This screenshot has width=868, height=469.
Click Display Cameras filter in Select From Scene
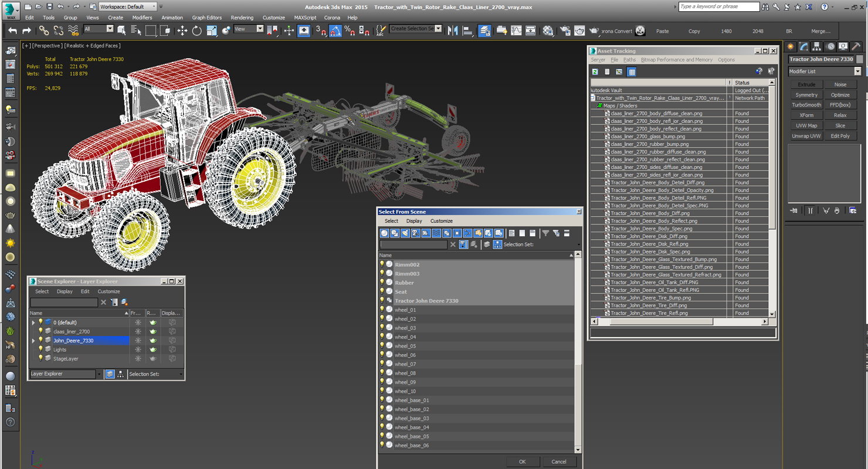click(x=415, y=233)
